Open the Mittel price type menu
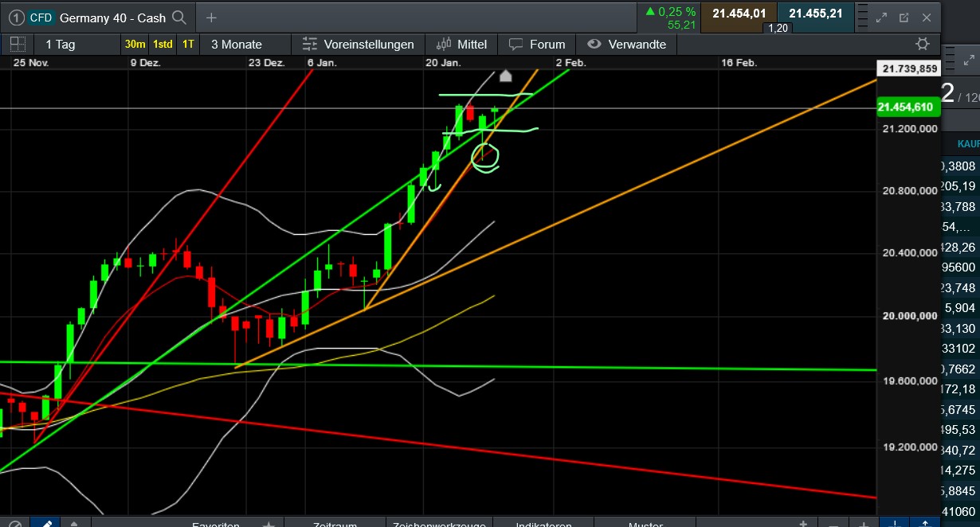 point(462,44)
